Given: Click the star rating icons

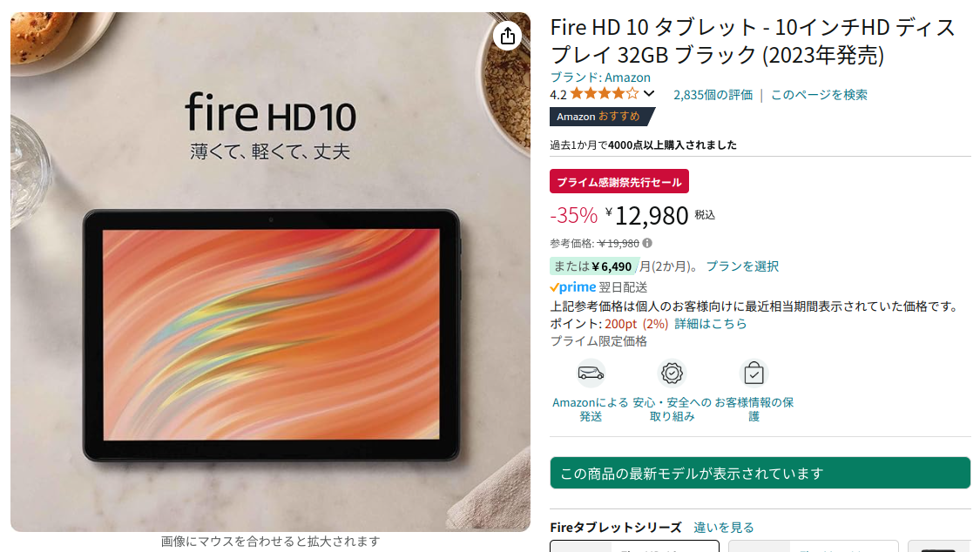Looking at the screenshot, I should 604,94.
